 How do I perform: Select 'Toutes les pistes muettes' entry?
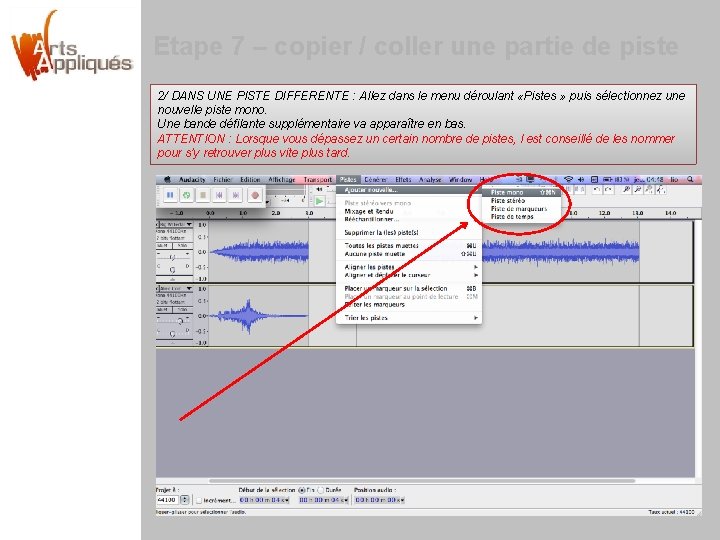pos(409,246)
